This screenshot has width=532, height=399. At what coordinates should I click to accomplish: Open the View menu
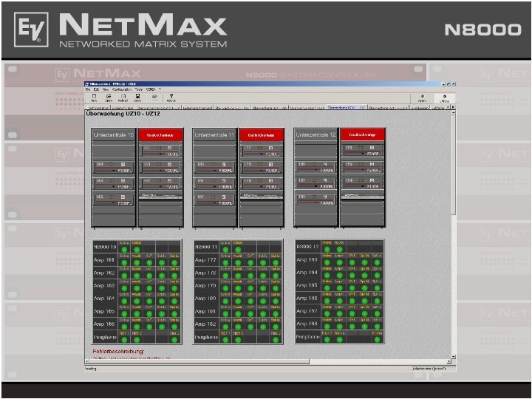(x=106, y=89)
